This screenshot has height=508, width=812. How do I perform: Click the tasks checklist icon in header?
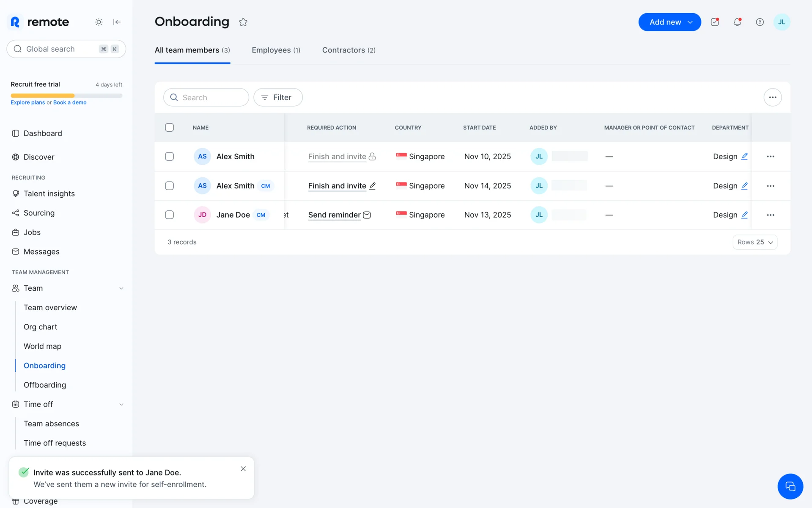pos(715,22)
